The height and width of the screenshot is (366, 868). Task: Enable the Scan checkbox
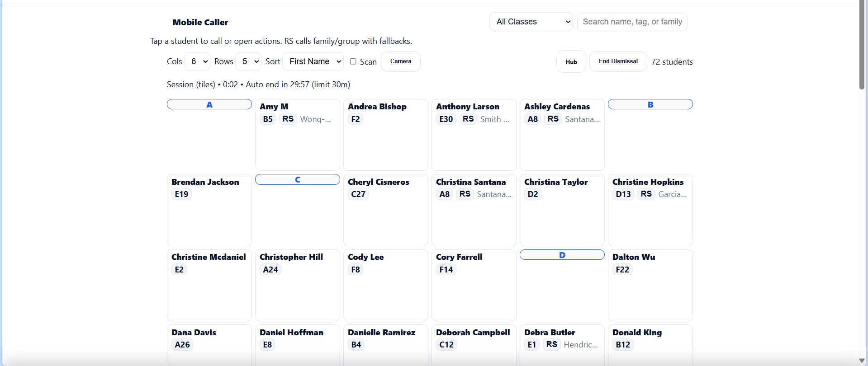[353, 61]
